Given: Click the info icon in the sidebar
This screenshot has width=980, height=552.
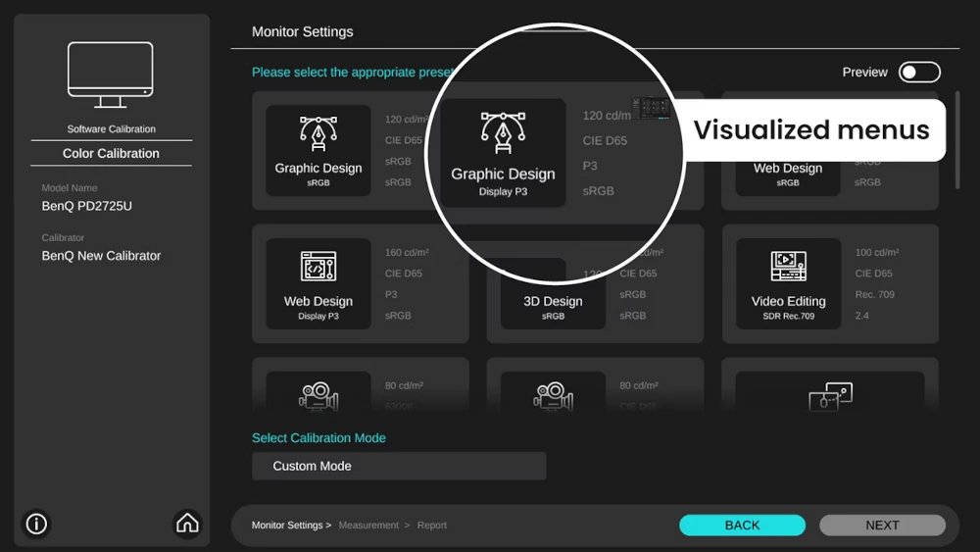Looking at the screenshot, I should [36, 524].
